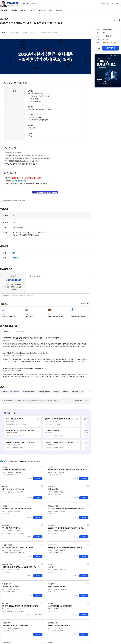Open 불법/허위/과장/오류 신고 link
Screen dimensions: 121x644
pos(81,401)
